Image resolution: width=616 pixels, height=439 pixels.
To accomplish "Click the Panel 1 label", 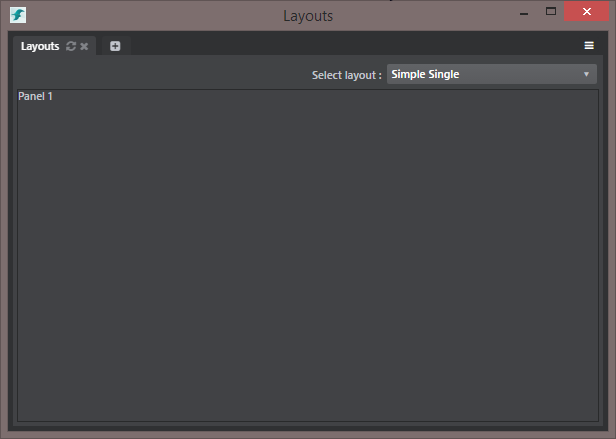I will [36, 97].
